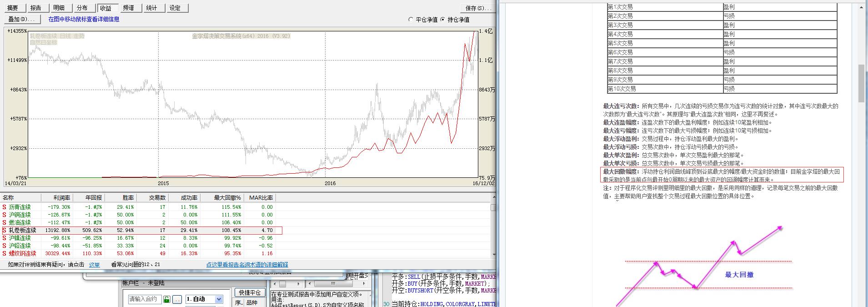This screenshot has height=307, width=868.
Task: Click the green lock icon beside contract input
Action: click(x=167, y=299)
